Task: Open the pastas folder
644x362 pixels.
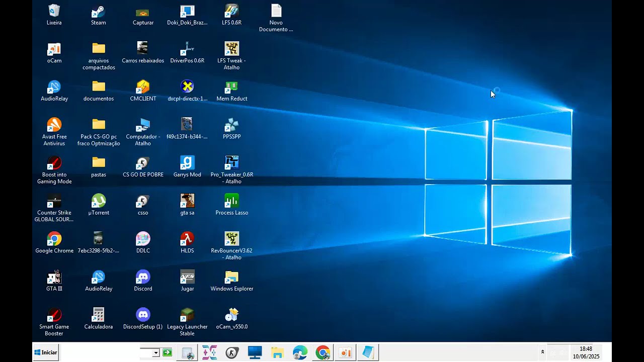Action: click(x=99, y=167)
